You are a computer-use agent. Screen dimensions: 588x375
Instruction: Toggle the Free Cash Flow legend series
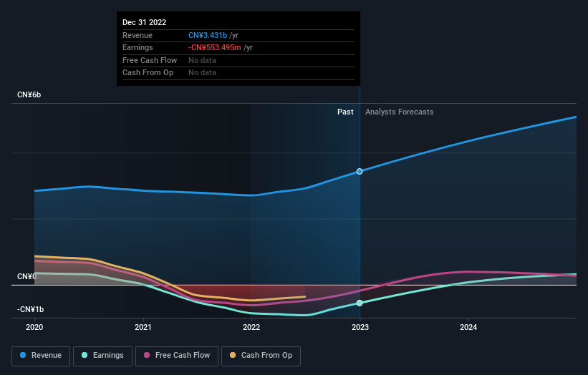[177, 356]
